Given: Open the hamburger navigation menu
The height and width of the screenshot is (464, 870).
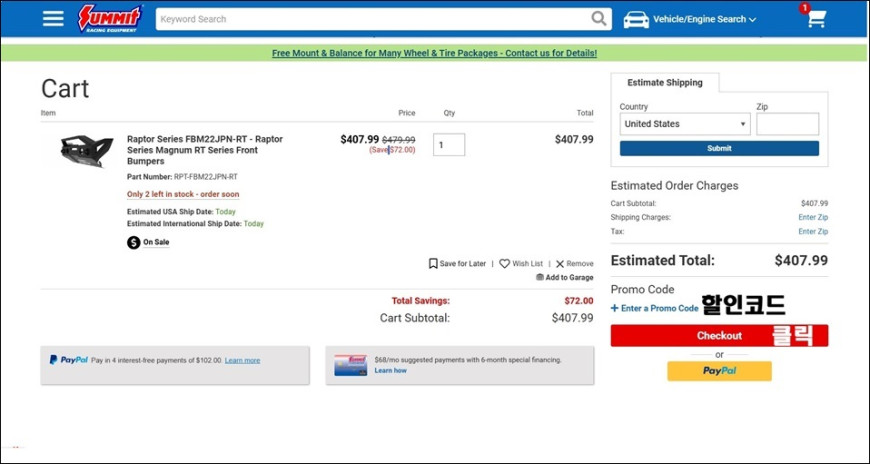Looking at the screenshot, I should coord(53,18).
